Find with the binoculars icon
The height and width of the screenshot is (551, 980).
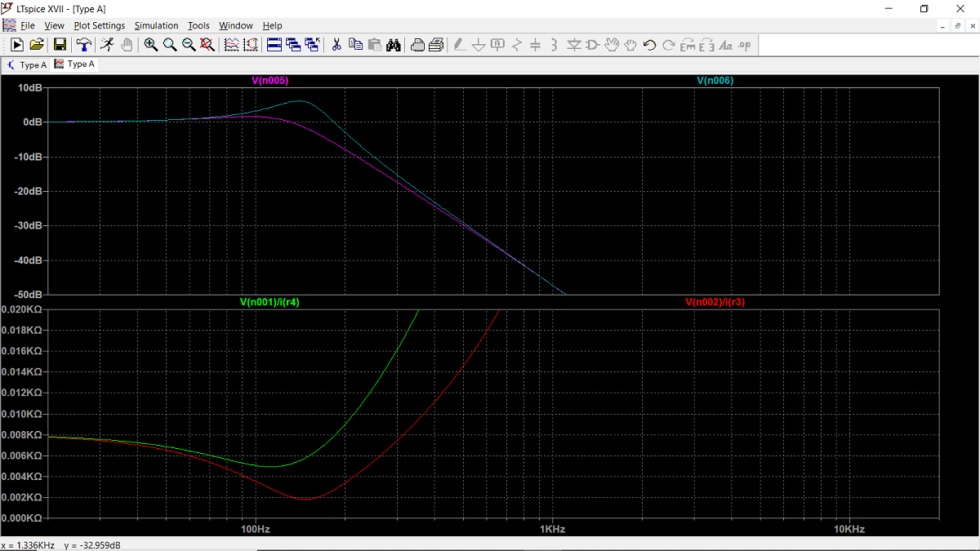tap(393, 45)
